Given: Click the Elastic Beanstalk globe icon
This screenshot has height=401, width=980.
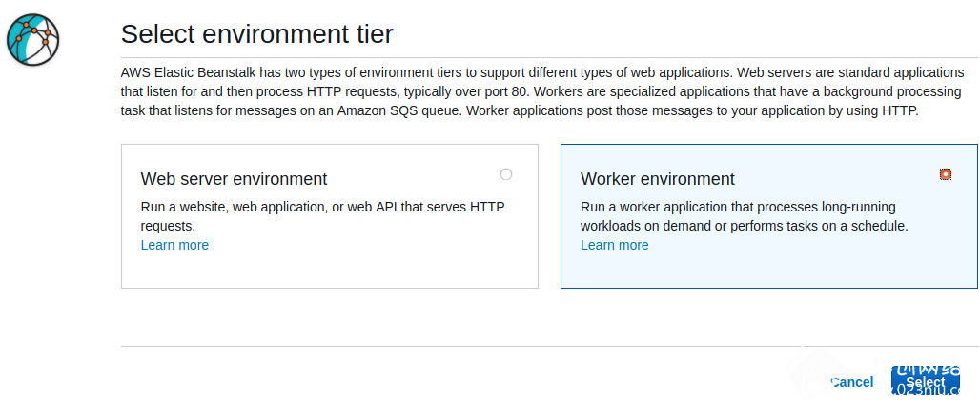Looking at the screenshot, I should point(33,40).
